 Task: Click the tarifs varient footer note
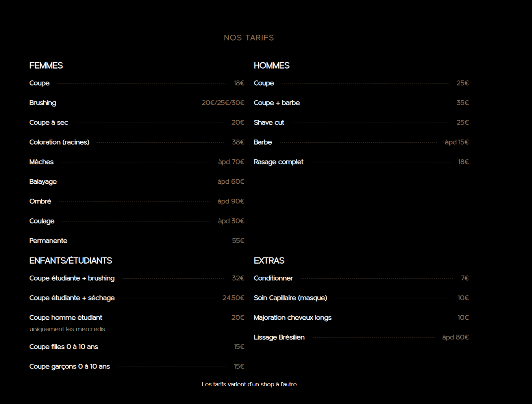(249, 384)
